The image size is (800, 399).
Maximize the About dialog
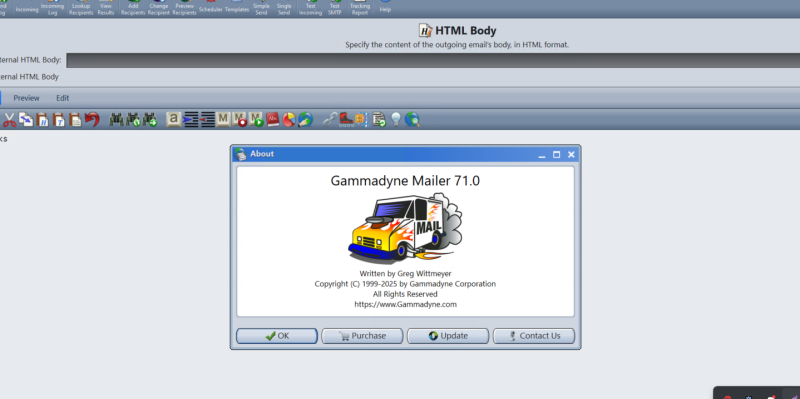pos(557,155)
